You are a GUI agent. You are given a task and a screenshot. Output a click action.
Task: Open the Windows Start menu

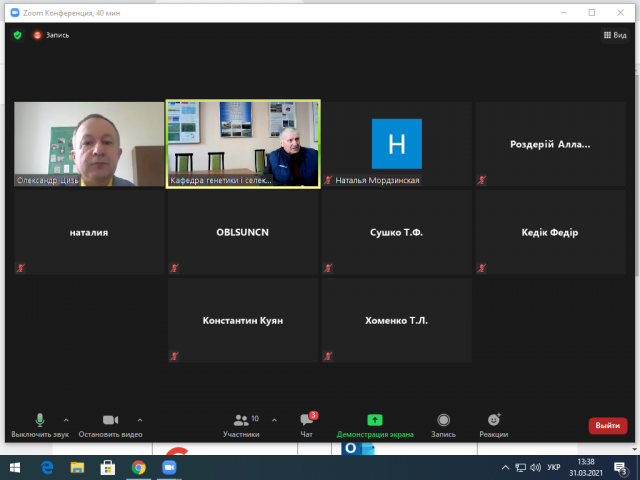[15, 467]
